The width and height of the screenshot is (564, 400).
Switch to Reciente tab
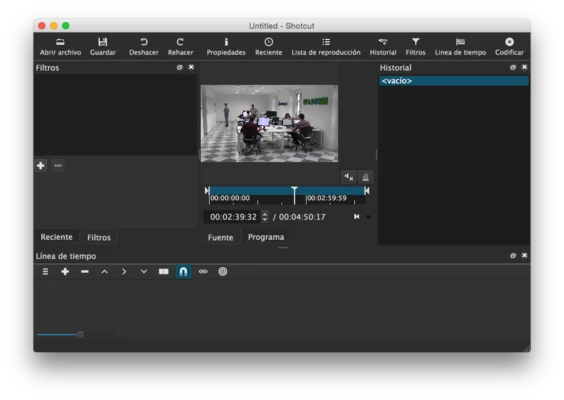tap(56, 237)
